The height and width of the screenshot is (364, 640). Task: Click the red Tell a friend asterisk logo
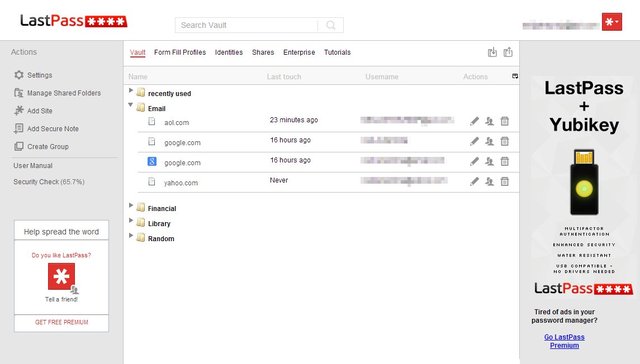pyautogui.click(x=61, y=276)
